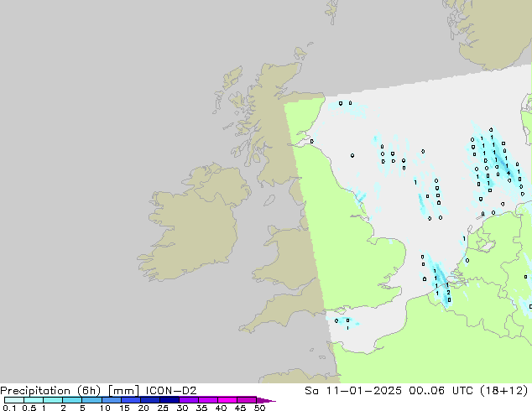Screen dimensions: 532x411
Task: Click the above-50 mm arrow legend tip
Action: click(x=266, y=400)
